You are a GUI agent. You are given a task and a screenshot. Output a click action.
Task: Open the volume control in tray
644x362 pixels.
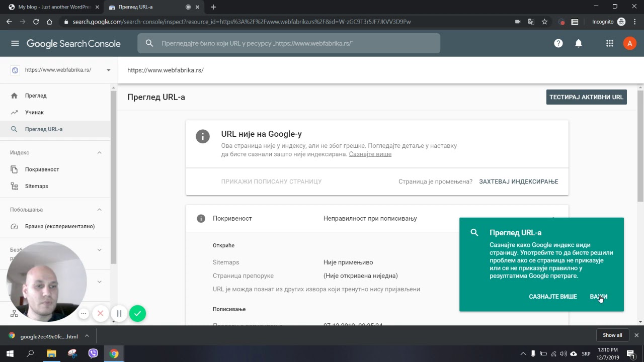tap(563, 353)
